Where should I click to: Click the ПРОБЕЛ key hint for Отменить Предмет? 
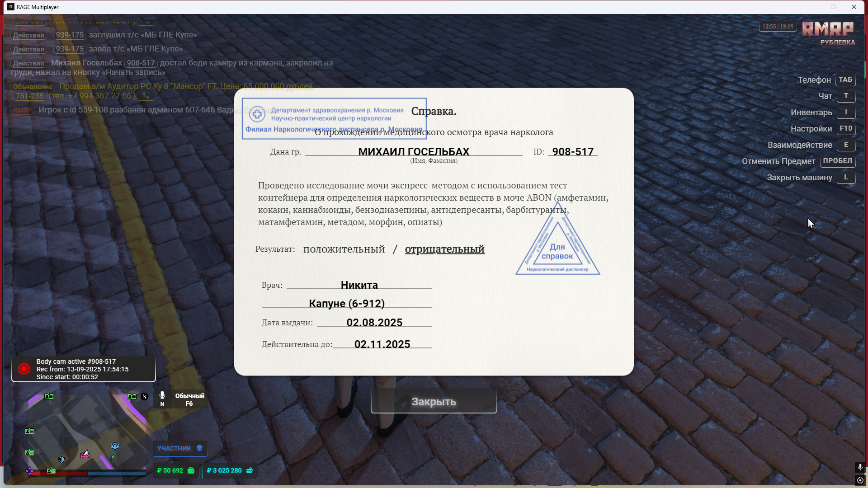[838, 161]
